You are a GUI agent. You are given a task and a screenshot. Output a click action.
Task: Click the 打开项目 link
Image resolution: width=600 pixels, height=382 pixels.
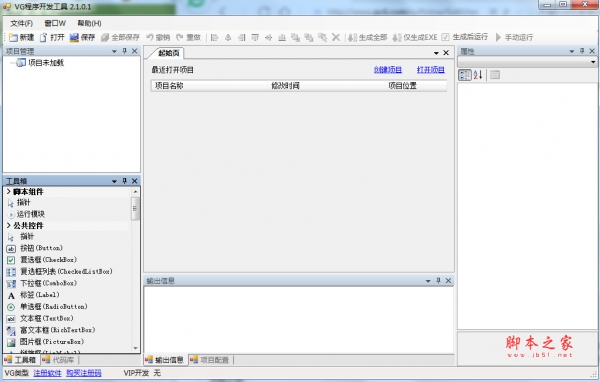[x=431, y=70]
